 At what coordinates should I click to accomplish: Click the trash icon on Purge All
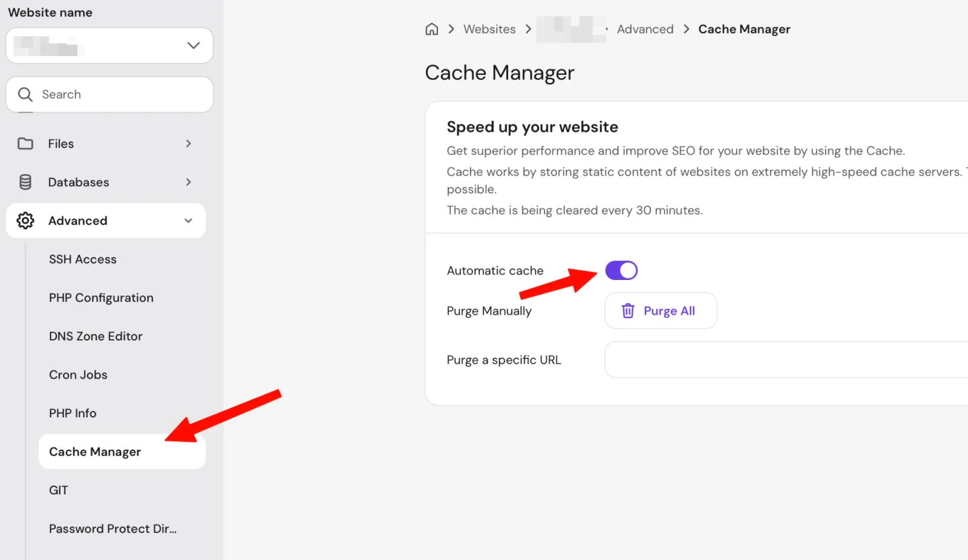click(628, 311)
